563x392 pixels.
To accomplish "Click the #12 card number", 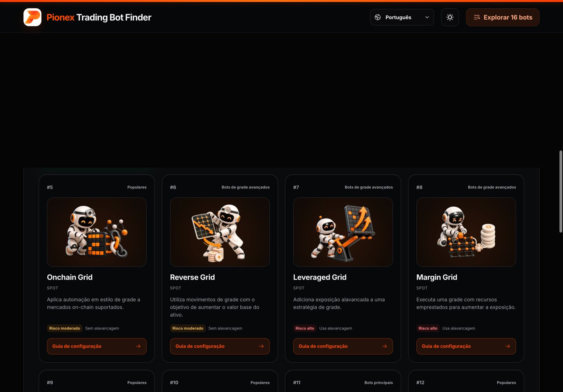I will pos(420,383).
